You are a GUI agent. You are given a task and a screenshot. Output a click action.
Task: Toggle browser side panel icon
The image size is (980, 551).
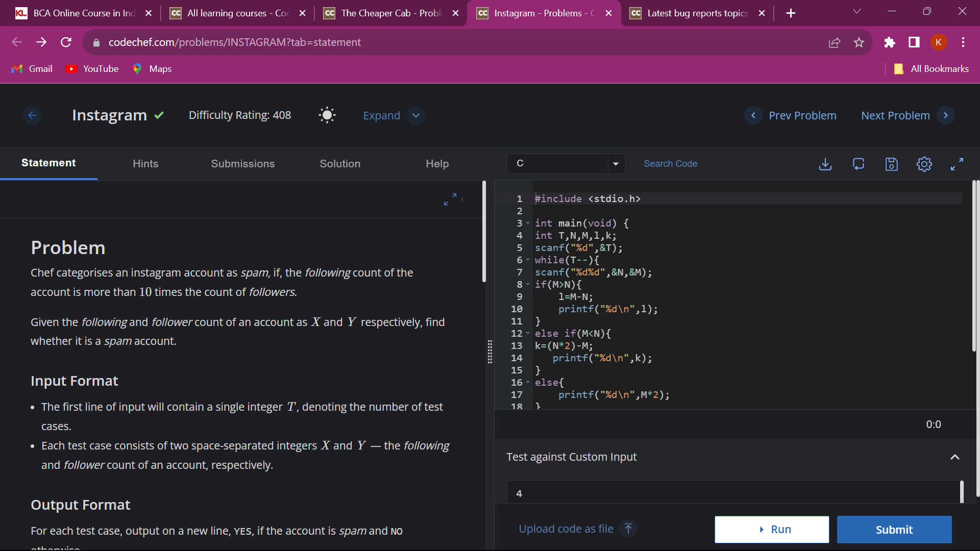(x=914, y=42)
